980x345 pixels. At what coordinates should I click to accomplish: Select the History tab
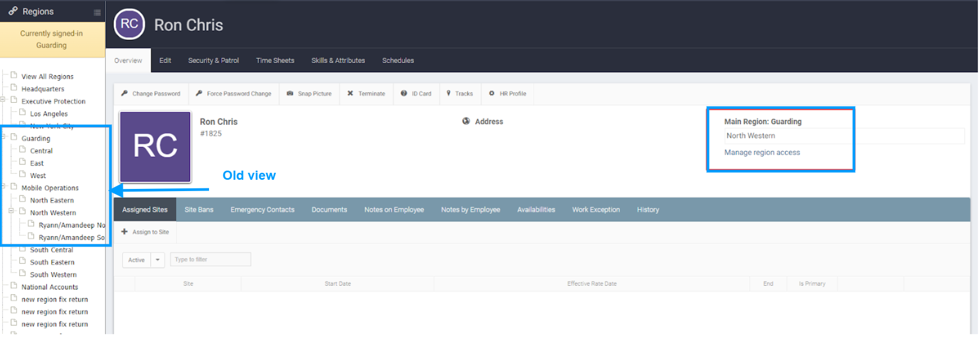pos(648,209)
